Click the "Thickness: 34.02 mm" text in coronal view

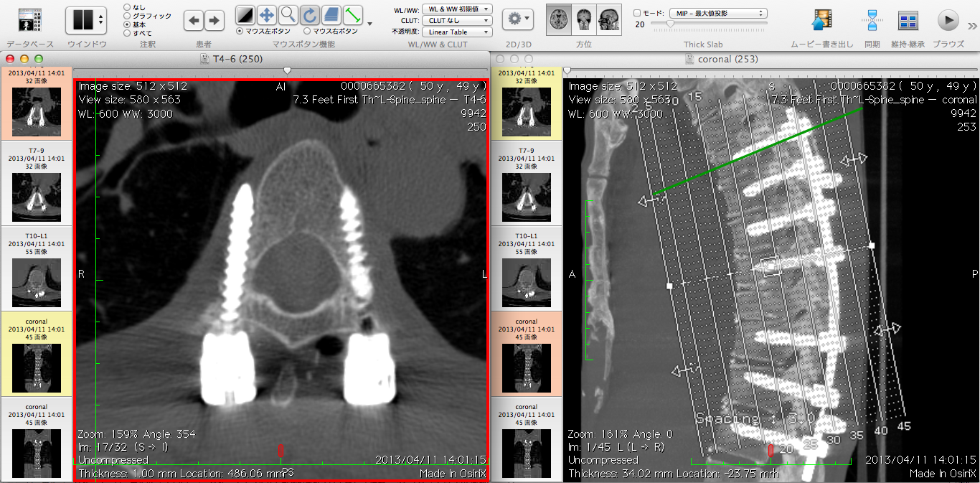point(619,474)
